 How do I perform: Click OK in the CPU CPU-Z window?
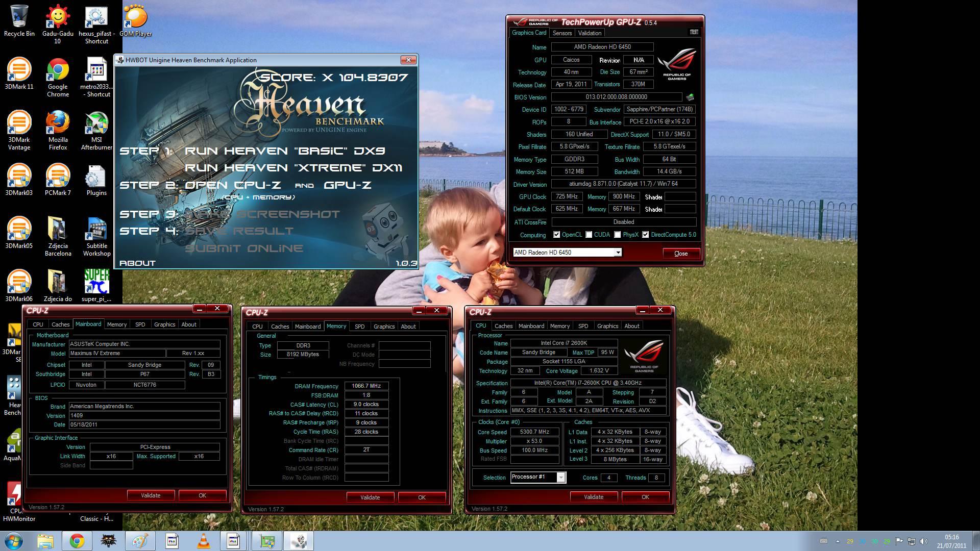click(x=645, y=497)
